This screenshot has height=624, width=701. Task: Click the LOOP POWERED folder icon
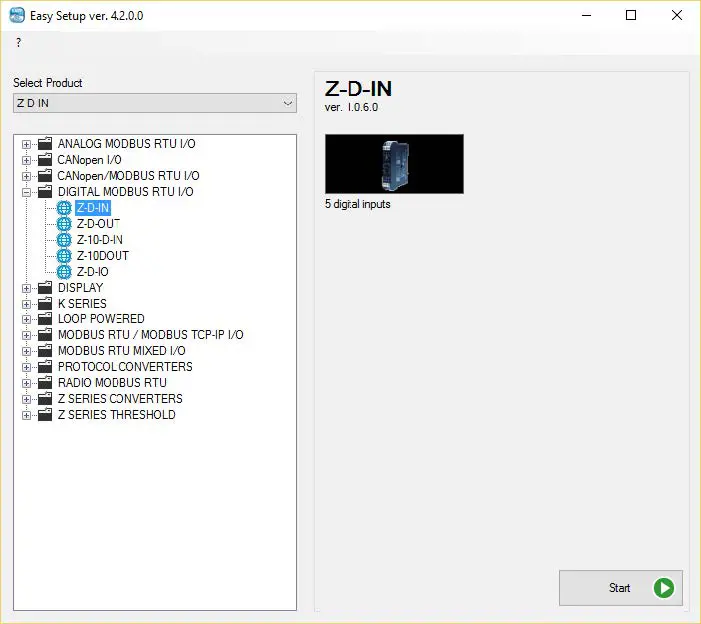pos(45,319)
